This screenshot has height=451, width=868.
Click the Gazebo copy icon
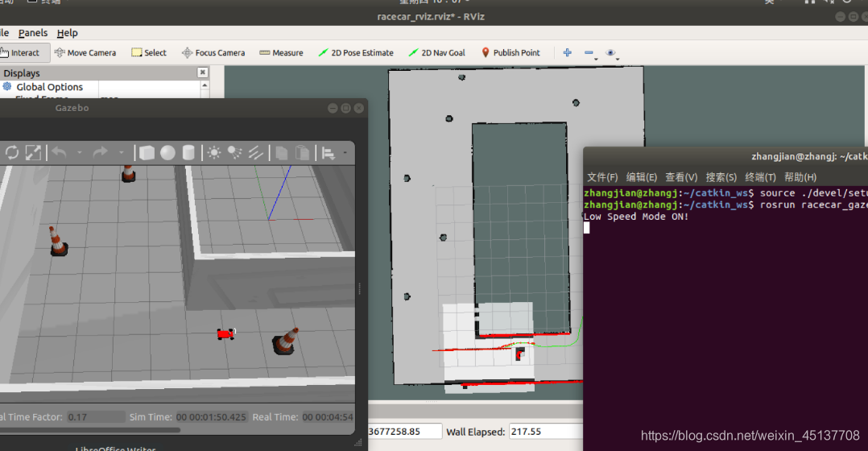point(281,153)
